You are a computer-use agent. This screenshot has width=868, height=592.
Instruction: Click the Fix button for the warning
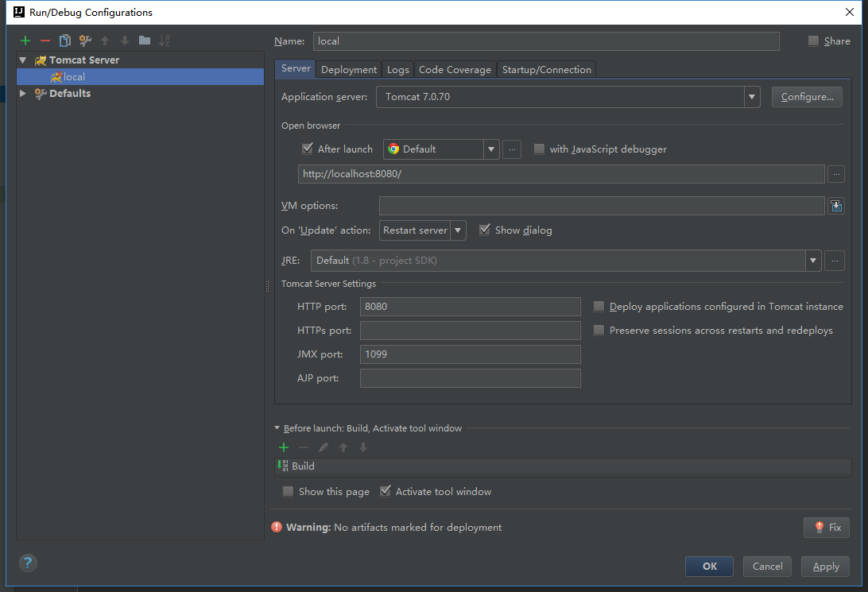coord(827,528)
